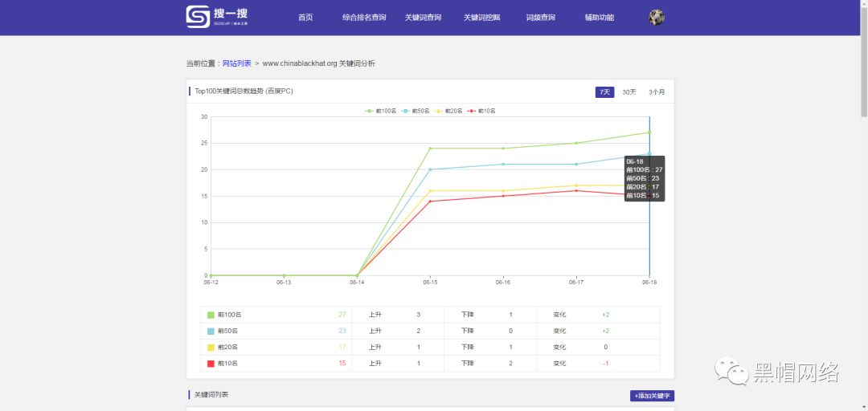Click green 前100名 swatch in summary table

pyautogui.click(x=211, y=315)
